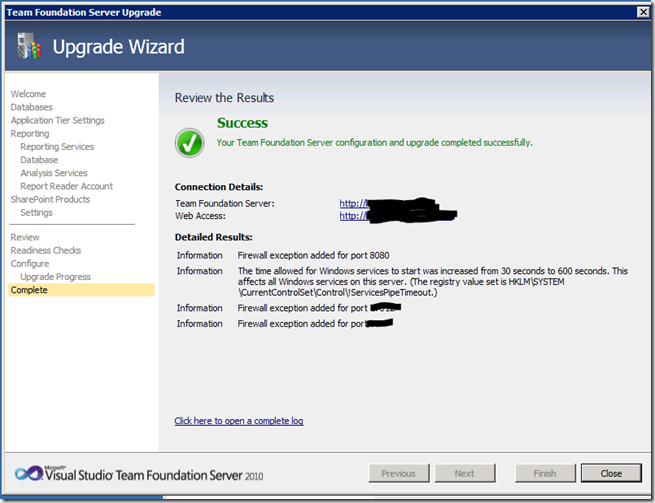Select the Databases step

click(31, 107)
